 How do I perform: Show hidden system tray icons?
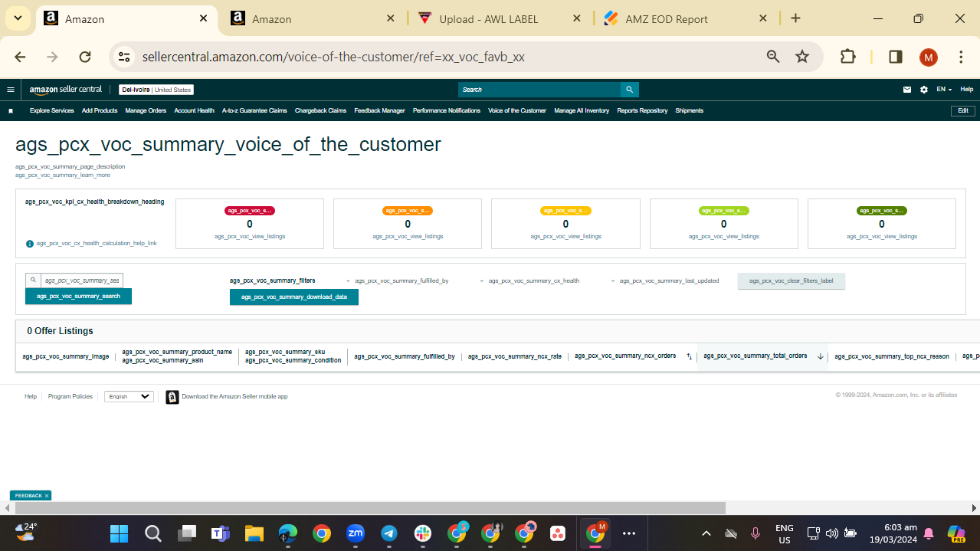(706, 533)
